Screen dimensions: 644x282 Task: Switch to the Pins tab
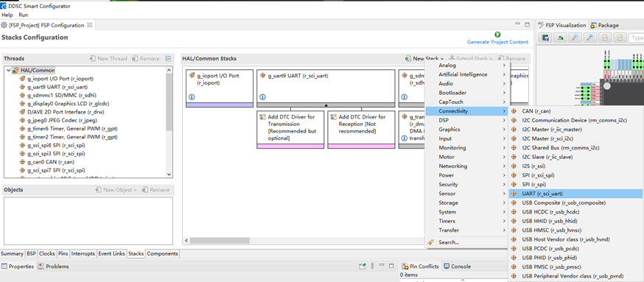pos(63,254)
